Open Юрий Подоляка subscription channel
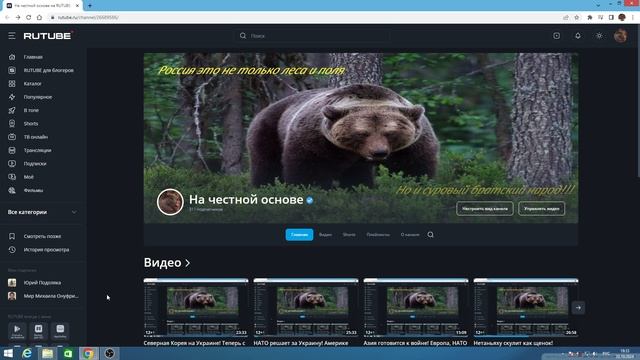The image size is (640, 360). click(x=43, y=283)
